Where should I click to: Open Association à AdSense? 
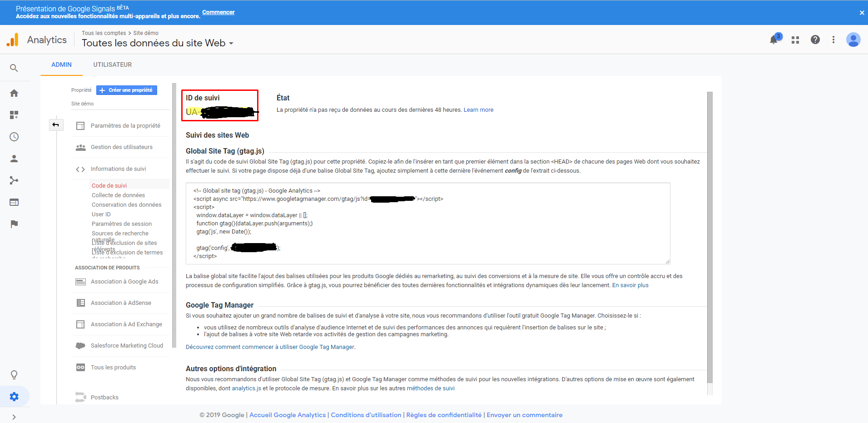121,303
